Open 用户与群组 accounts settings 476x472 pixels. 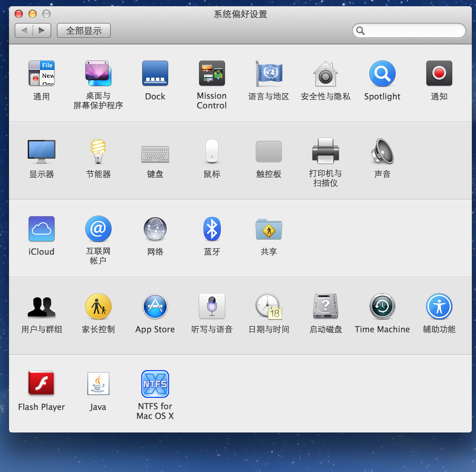coord(41,306)
